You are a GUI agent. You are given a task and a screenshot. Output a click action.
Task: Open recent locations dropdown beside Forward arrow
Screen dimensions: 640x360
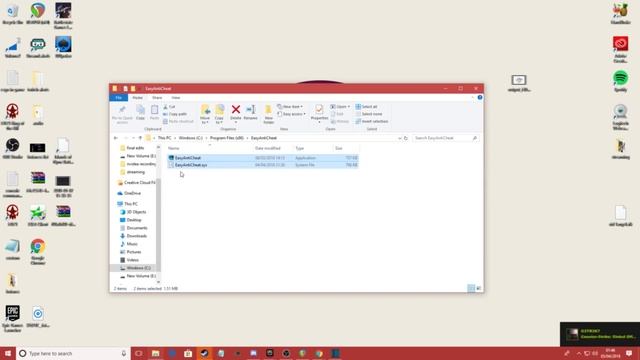133,138
